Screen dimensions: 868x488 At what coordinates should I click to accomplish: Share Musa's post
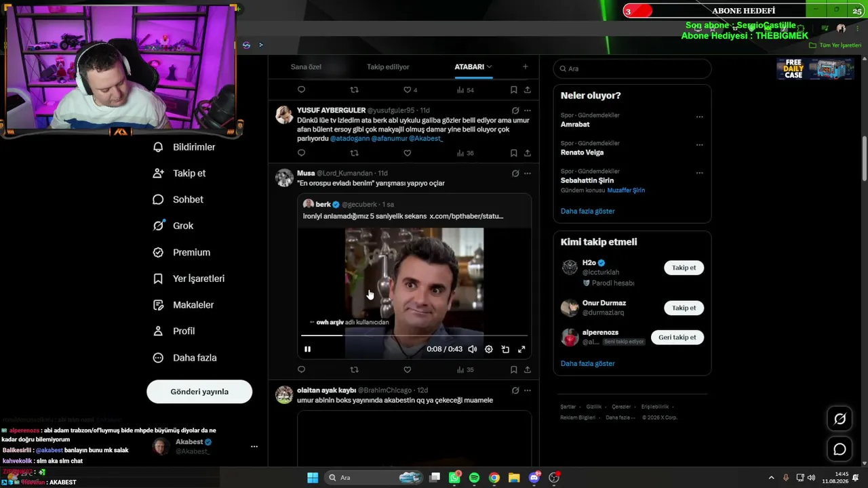(x=528, y=369)
